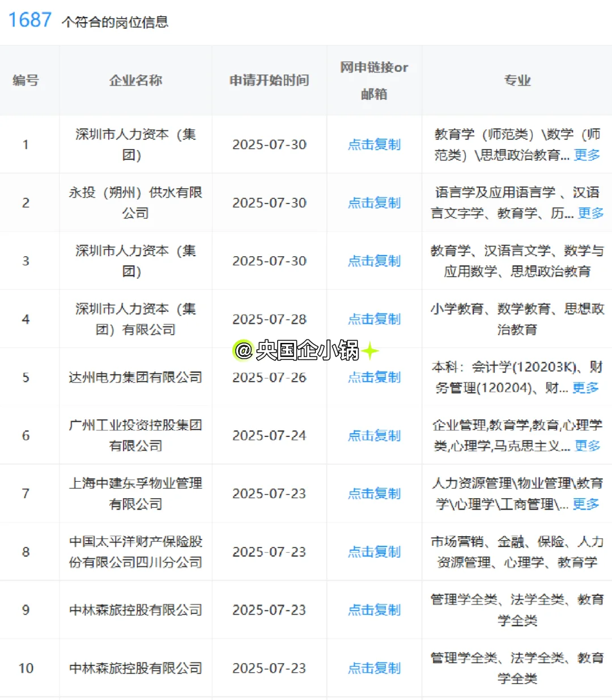This screenshot has height=700, width=612.
Task: Select 中林森旅控股有限公司 in row 10
Action: point(135,668)
